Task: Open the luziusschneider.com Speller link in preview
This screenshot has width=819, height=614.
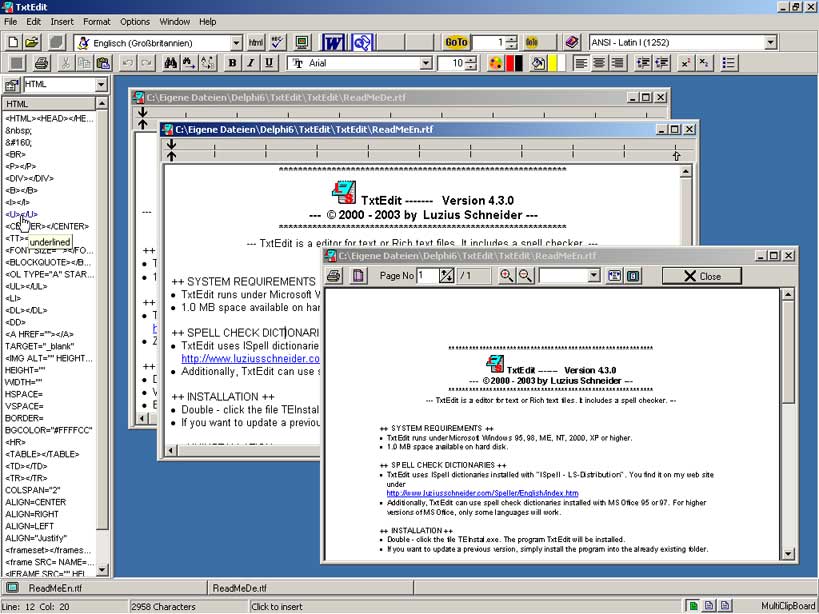Action: point(482,493)
